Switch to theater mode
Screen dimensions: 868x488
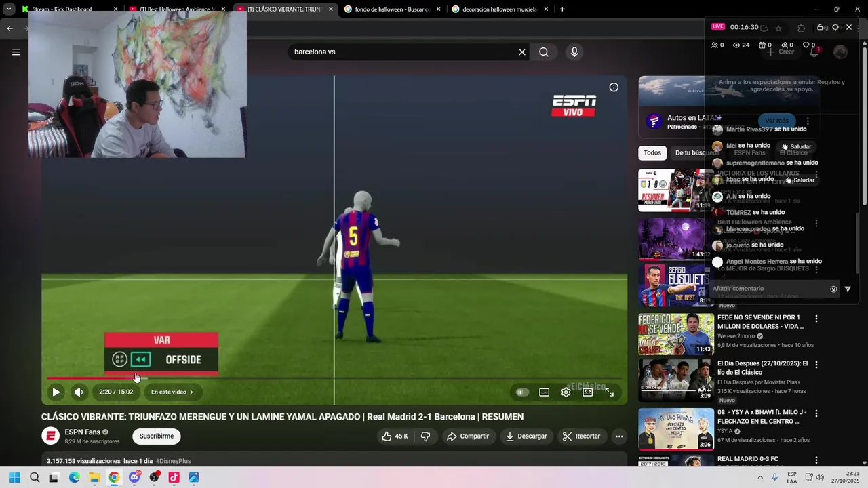(588, 392)
